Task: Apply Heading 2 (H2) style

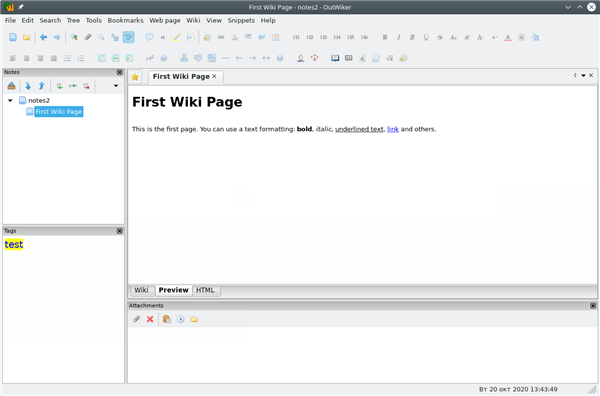Action: (310, 37)
